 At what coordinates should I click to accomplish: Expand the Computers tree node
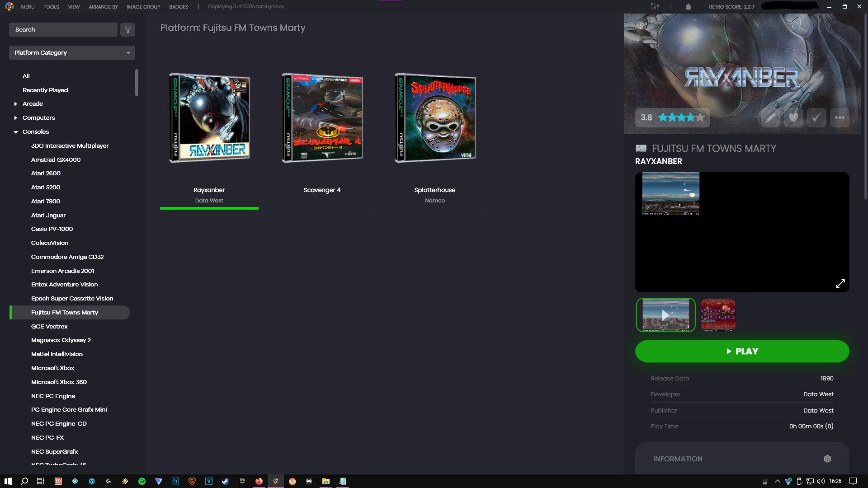pos(16,118)
